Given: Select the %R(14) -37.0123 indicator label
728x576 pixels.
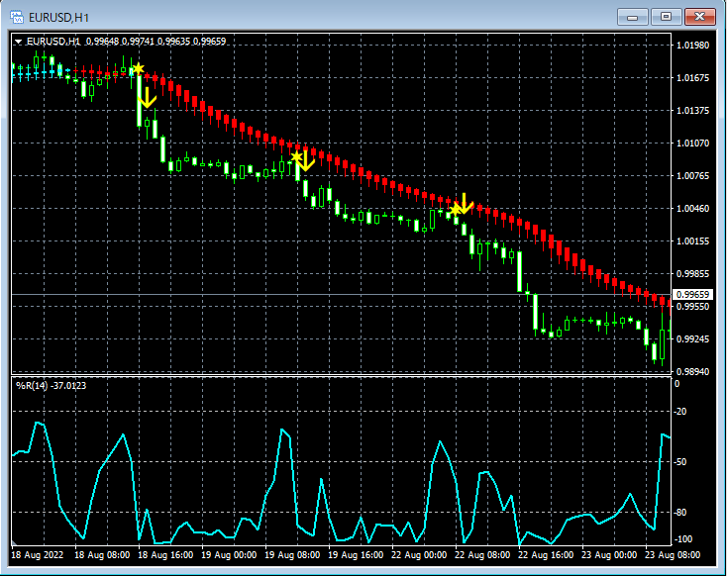Looking at the screenshot, I should [52, 385].
